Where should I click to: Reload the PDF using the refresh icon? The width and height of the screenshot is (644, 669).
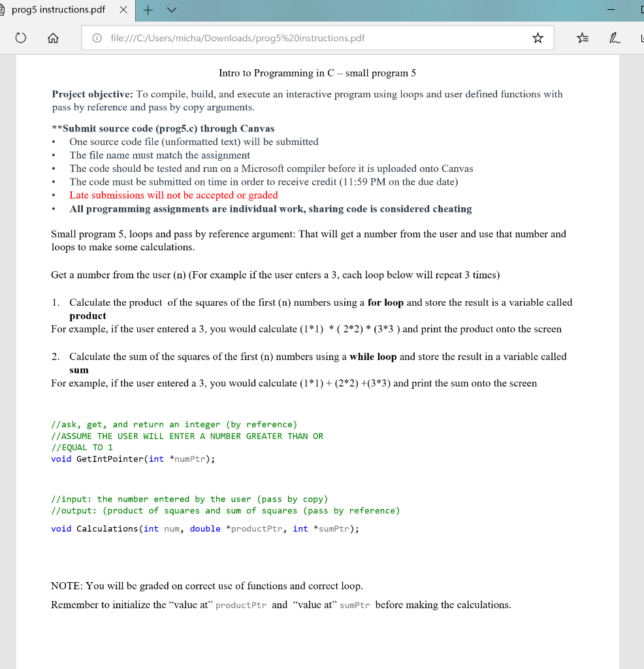(x=20, y=39)
